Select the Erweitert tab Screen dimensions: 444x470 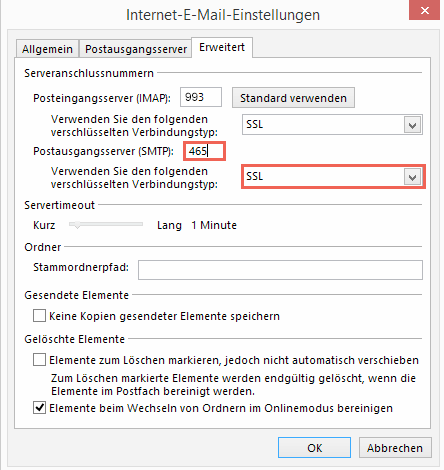point(222,47)
